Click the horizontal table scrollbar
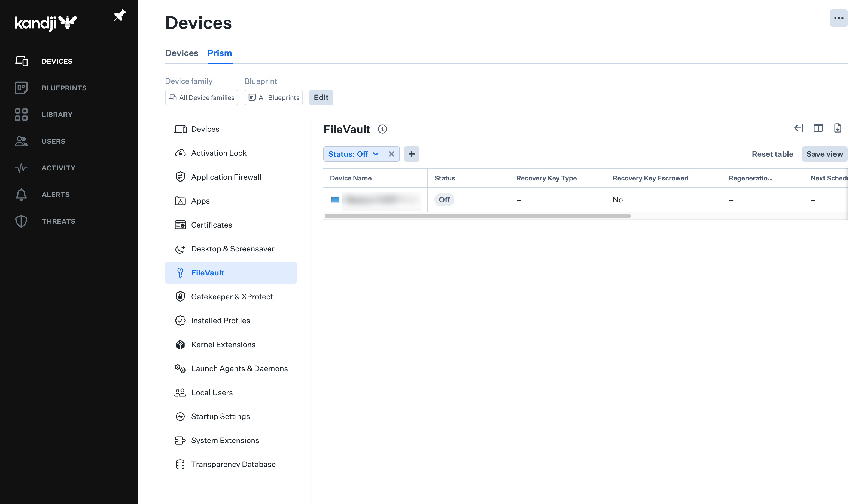The image size is (864, 504). 477,216
